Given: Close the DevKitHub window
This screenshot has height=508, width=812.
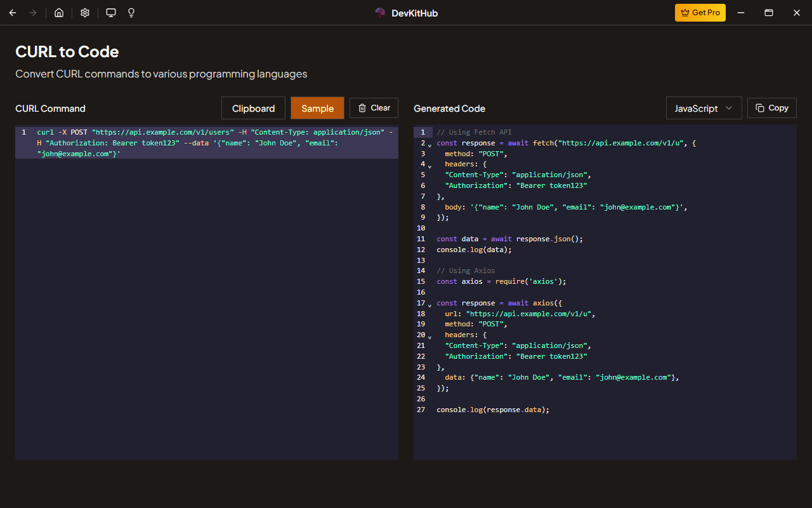Looking at the screenshot, I should pyautogui.click(x=797, y=13).
